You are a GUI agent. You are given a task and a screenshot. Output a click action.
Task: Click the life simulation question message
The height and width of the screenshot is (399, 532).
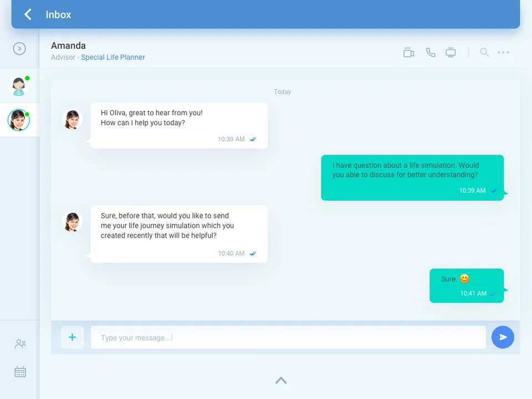tap(412, 177)
